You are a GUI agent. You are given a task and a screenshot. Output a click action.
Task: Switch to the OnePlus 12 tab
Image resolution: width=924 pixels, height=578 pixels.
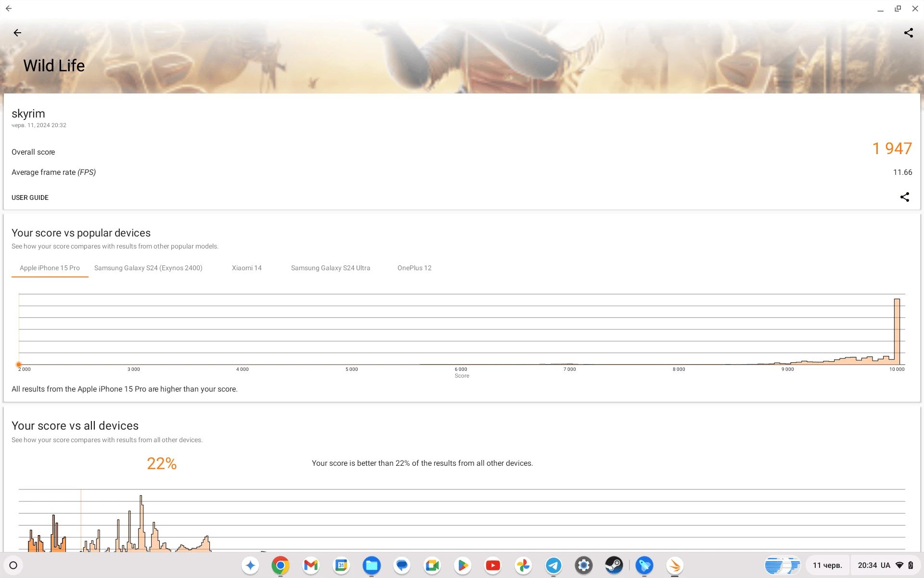coord(414,268)
